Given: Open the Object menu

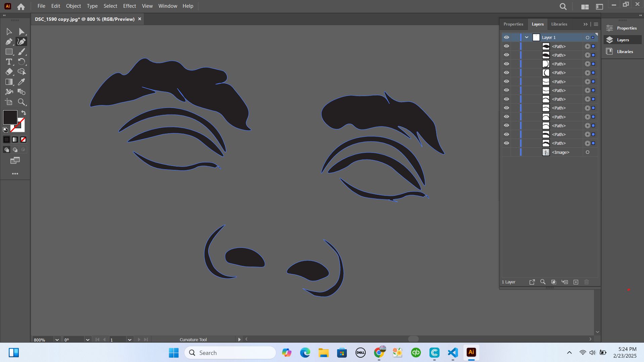Looking at the screenshot, I should [74, 6].
